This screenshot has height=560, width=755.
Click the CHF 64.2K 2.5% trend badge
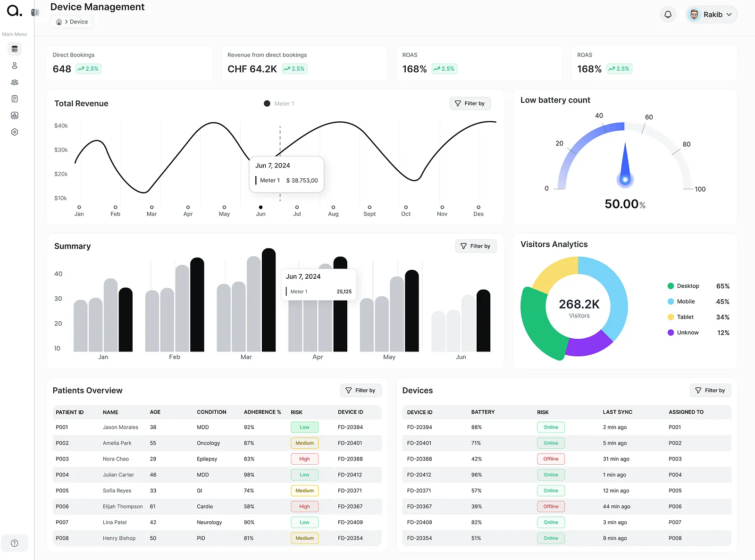click(294, 69)
